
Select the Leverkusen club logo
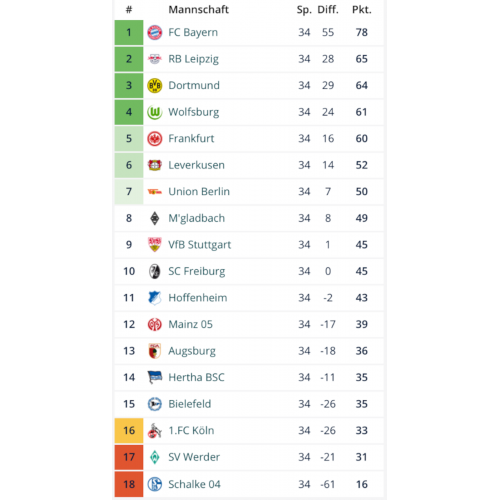tap(155, 165)
